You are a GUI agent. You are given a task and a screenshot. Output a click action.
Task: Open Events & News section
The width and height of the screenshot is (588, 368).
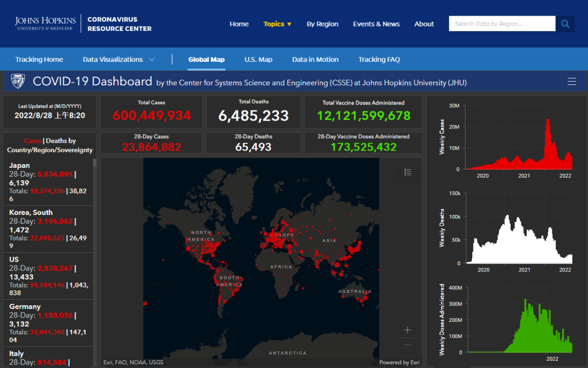[376, 24]
